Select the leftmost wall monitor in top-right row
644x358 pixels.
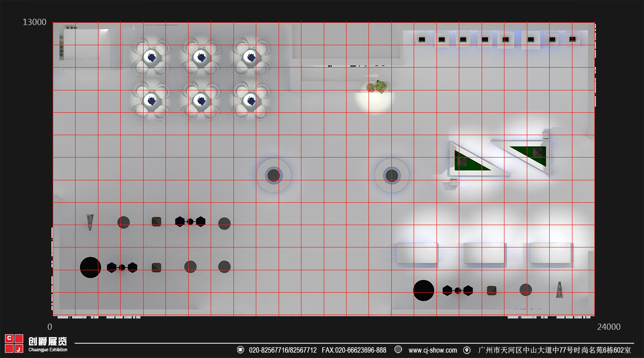421,39
